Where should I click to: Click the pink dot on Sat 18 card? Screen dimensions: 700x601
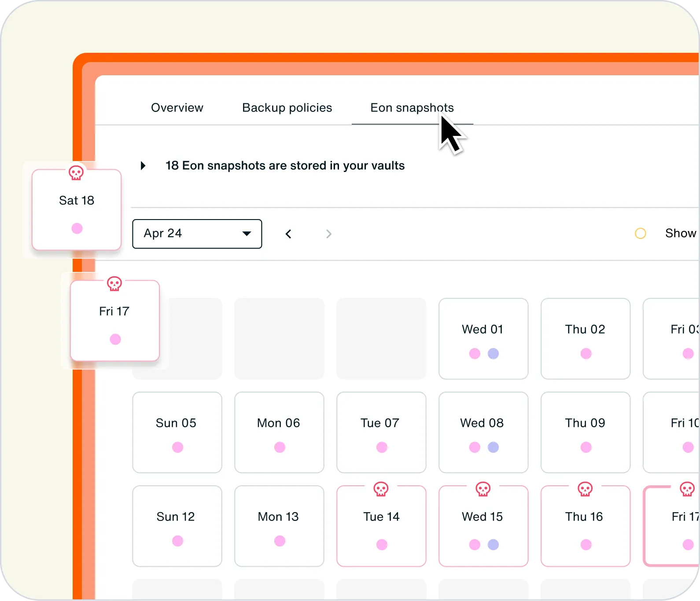click(77, 228)
